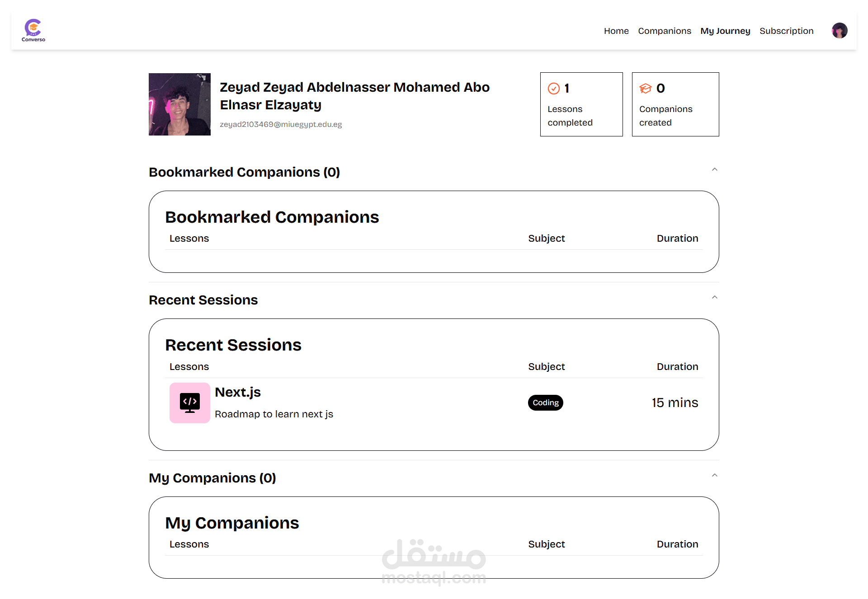Click the Lessons completed stat card
This screenshot has width=868, height=599.
pyautogui.click(x=581, y=104)
